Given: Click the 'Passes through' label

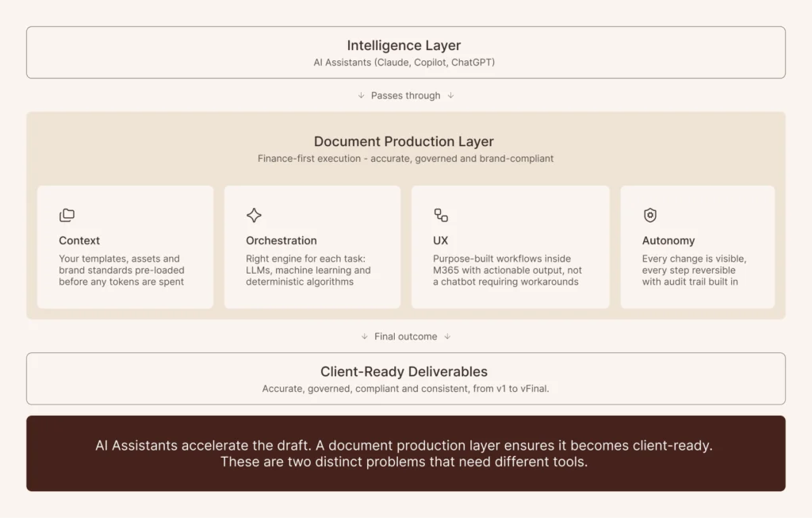Looking at the screenshot, I should [x=405, y=95].
